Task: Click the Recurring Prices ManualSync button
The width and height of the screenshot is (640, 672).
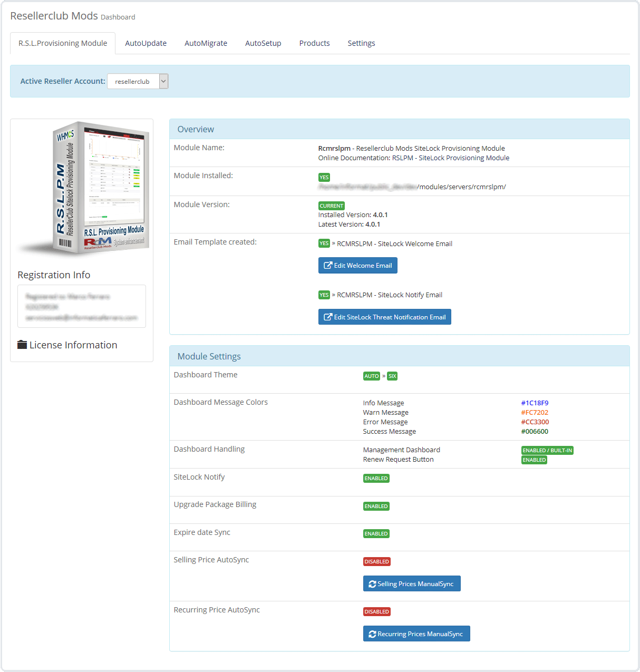Action: pyautogui.click(x=416, y=634)
